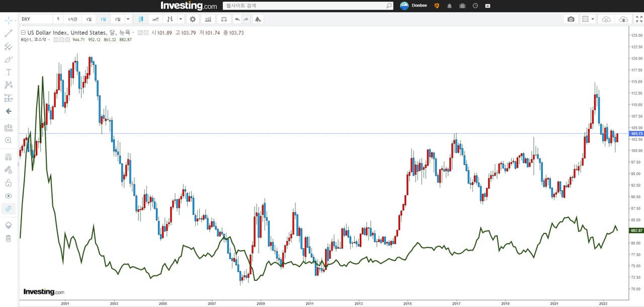Take a chart snapshot with camera icon
Image resolution: width=644 pixels, height=307 pixels.
(571, 19)
